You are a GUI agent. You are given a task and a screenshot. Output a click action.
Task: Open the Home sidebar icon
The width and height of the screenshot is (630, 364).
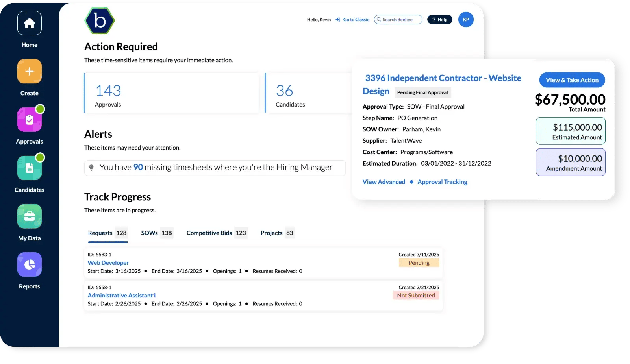coord(30,24)
